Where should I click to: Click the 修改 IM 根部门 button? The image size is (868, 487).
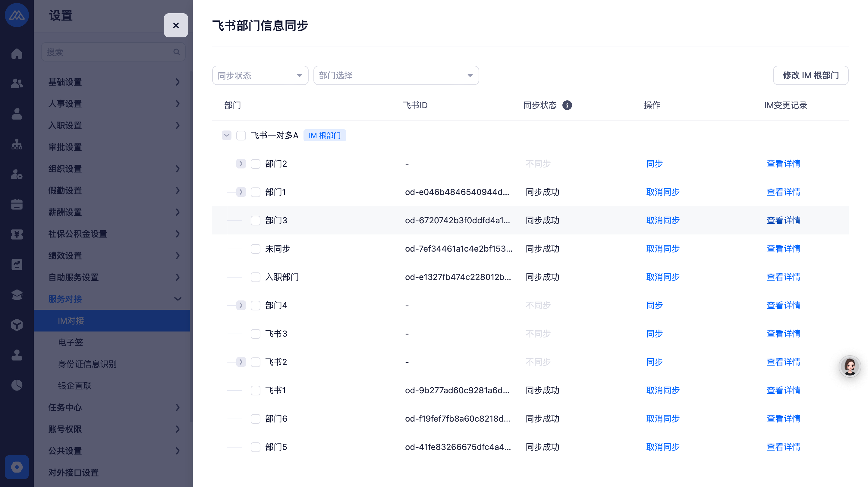(810, 76)
